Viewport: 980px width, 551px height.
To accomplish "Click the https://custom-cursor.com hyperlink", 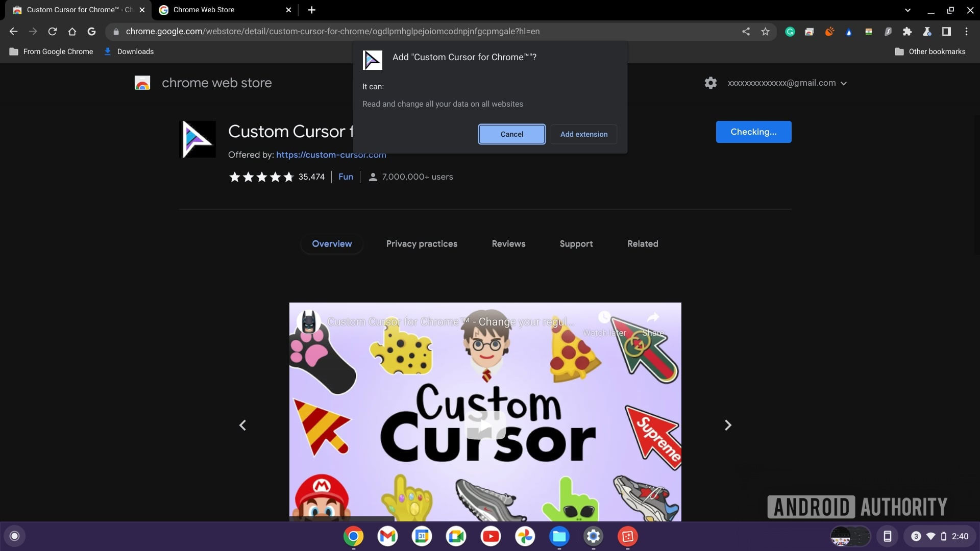I will coord(330,154).
